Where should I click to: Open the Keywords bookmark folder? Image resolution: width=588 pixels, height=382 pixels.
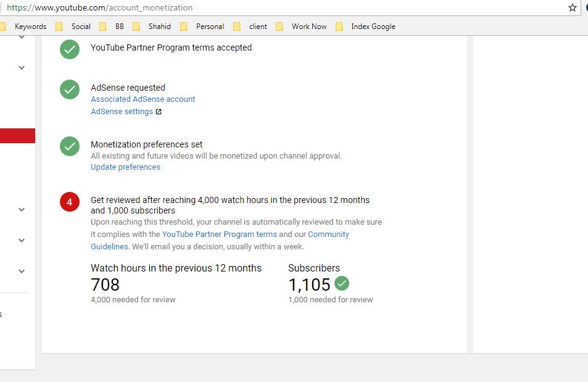(25, 27)
